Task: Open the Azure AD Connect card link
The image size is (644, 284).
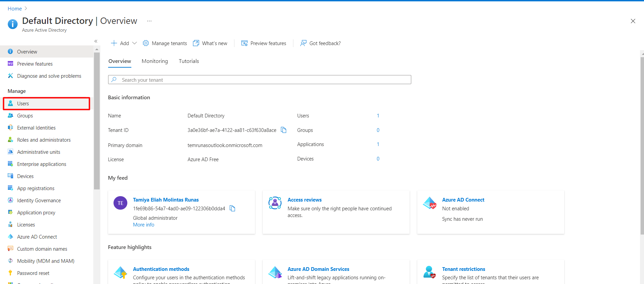Action: pyautogui.click(x=463, y=200)
